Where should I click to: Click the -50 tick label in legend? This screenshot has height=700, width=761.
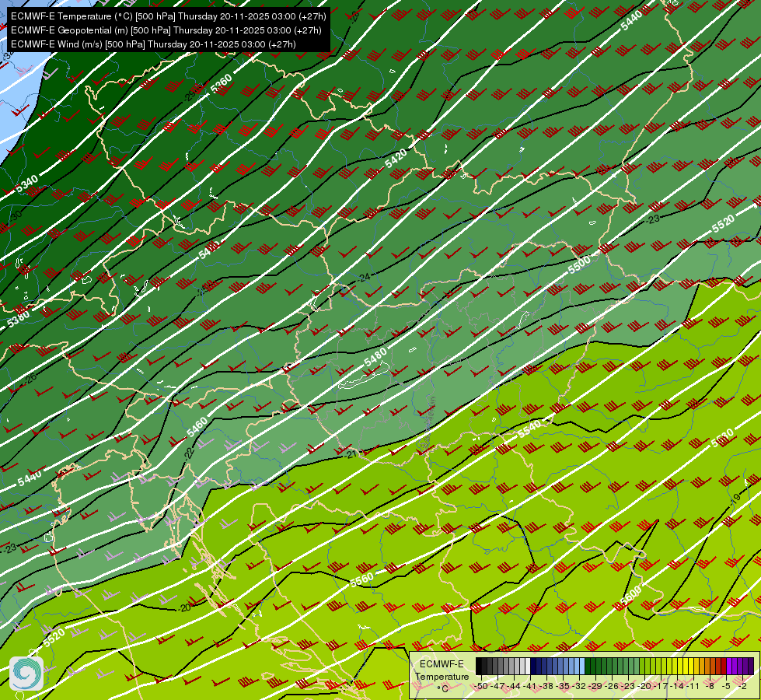pyautogui.click(x=481, y=687)
